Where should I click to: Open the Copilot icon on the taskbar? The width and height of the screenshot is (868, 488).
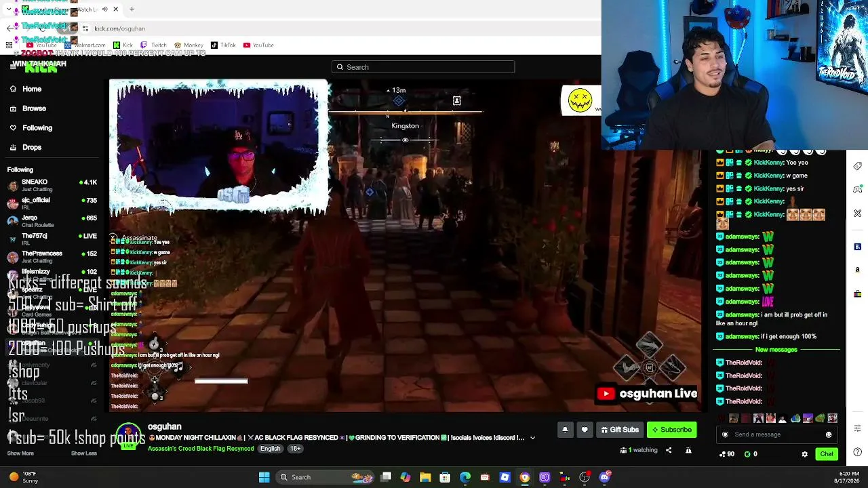tap(406, 477)
